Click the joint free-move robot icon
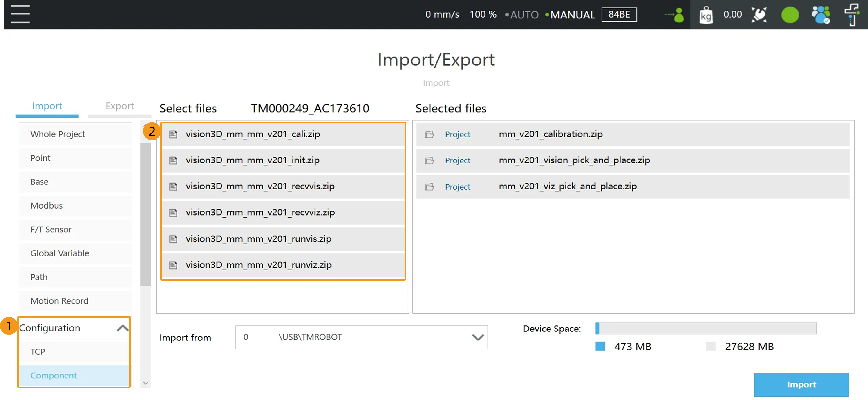The image size is (868, 400). 759,15
